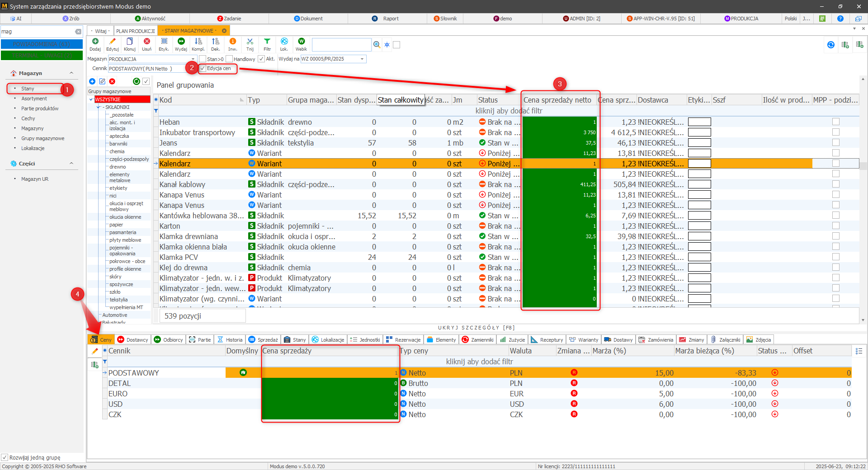Click the Klonuj toolbar icon

click(130, 42)
